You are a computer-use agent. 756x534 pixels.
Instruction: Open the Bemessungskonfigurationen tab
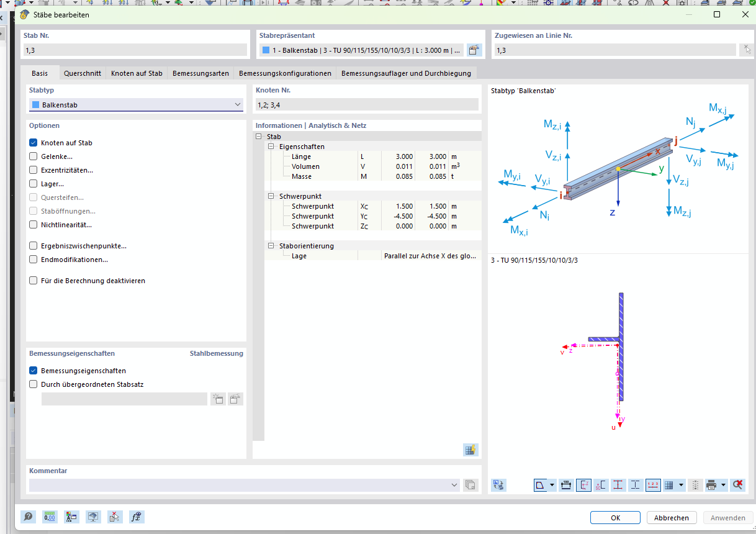click(285, 73)
